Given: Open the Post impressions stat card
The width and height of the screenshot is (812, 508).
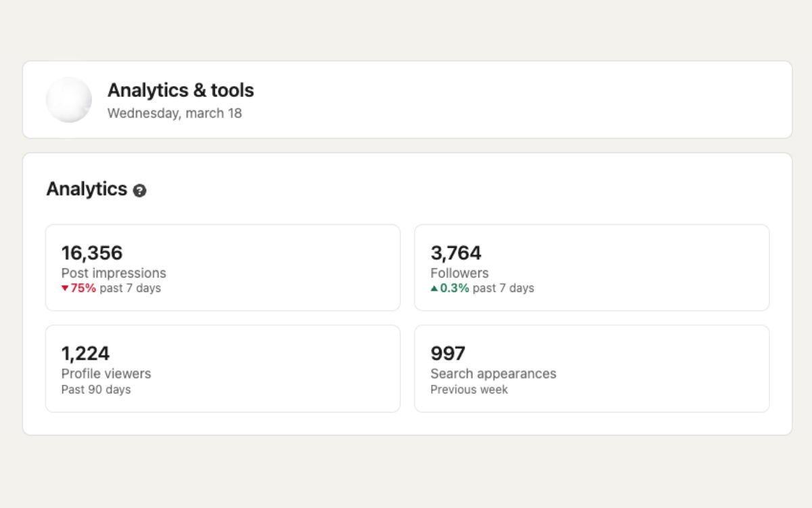Looking at the screenshot, I should point(223,268).
